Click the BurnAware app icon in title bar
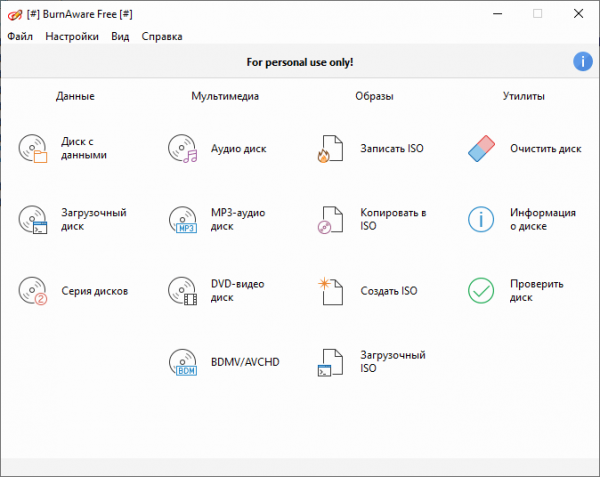Image resolution: width=600 pixels, height=477 pixels. (15, 15)
